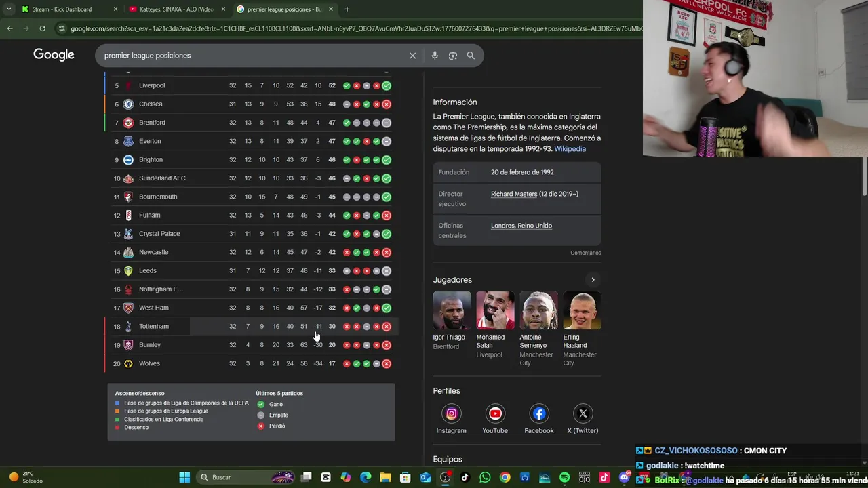Select Fulham in standings
Viewport: 868px width, 488px height.
pos(251,215)
